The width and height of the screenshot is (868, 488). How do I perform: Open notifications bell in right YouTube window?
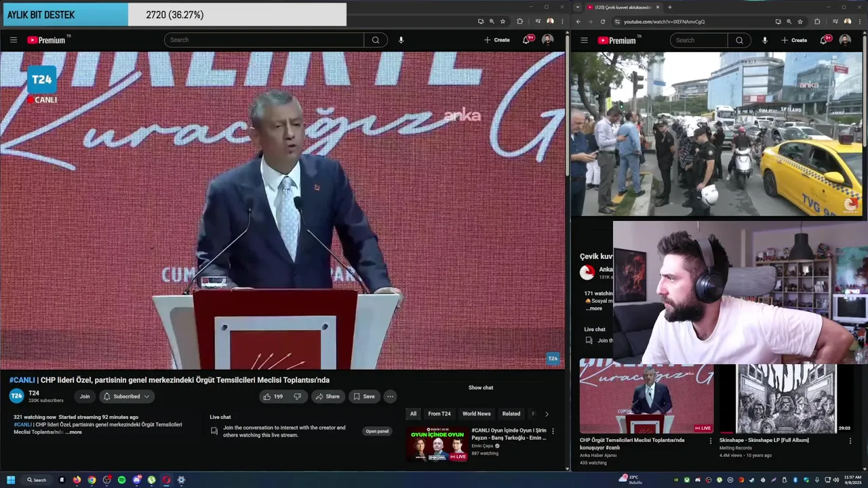(823, 41)
